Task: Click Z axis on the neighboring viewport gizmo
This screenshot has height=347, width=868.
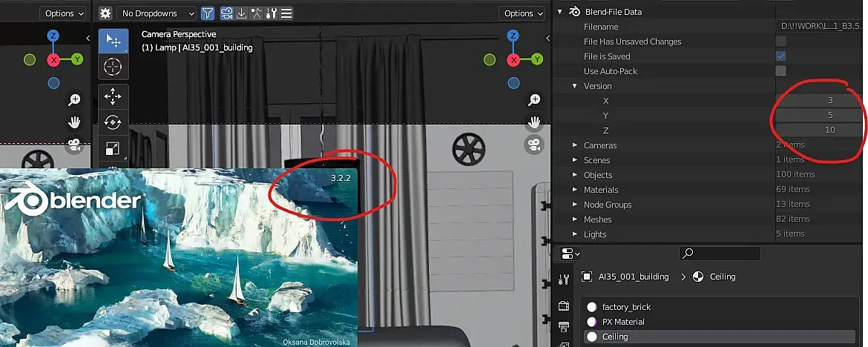Action: pyautogui.click(x=53, y=36)
